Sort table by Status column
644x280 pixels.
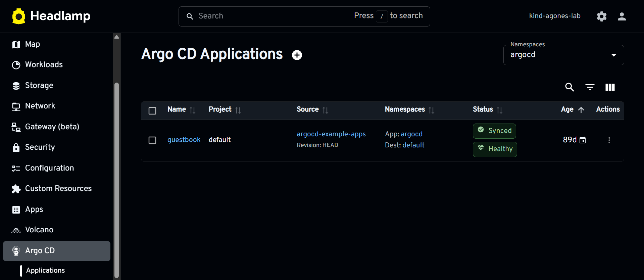[x=499, y=110]
